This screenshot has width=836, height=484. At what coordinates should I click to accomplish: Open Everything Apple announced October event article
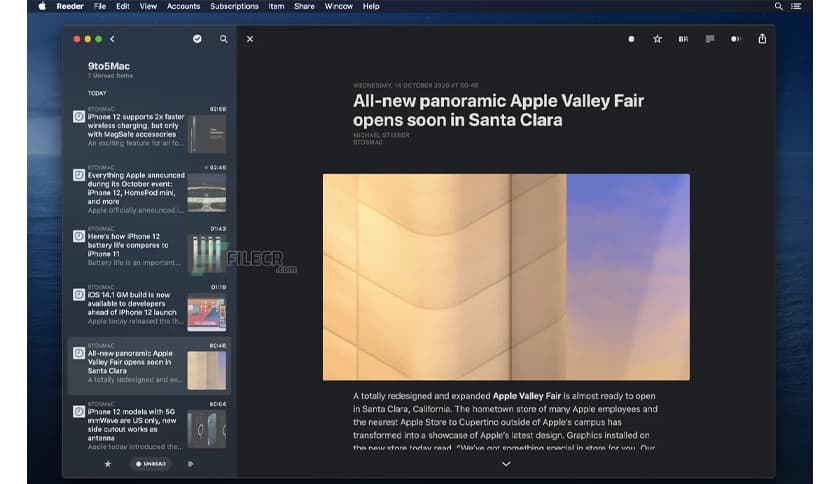coord(149,189)
